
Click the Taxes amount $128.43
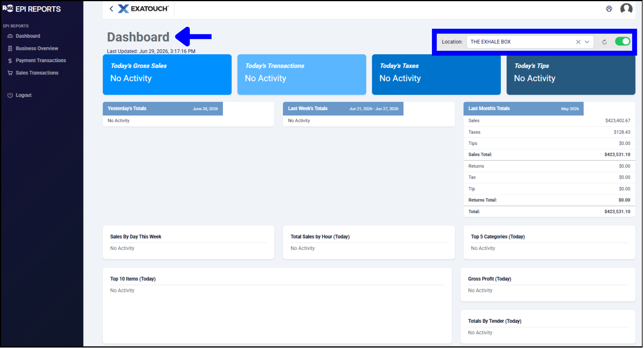coord(622,132)
